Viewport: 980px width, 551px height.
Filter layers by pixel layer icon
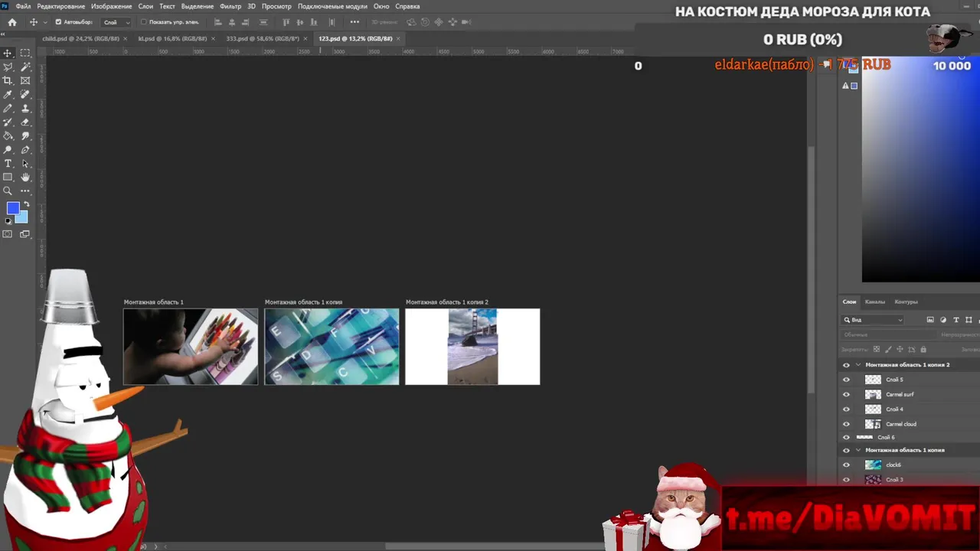click(x=930, y=320)
